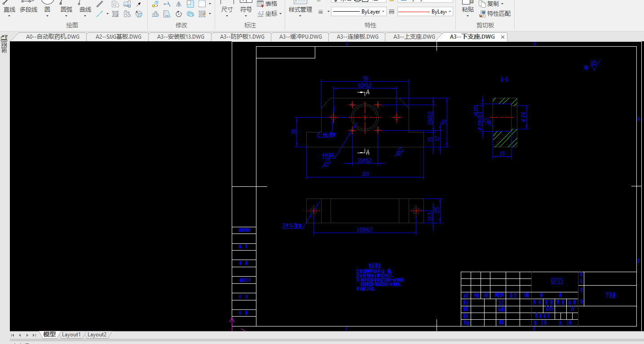This screenshot has width=644, height=344.
Task: Expand the 曲线 curve options arrow
Action: (85, 16)
